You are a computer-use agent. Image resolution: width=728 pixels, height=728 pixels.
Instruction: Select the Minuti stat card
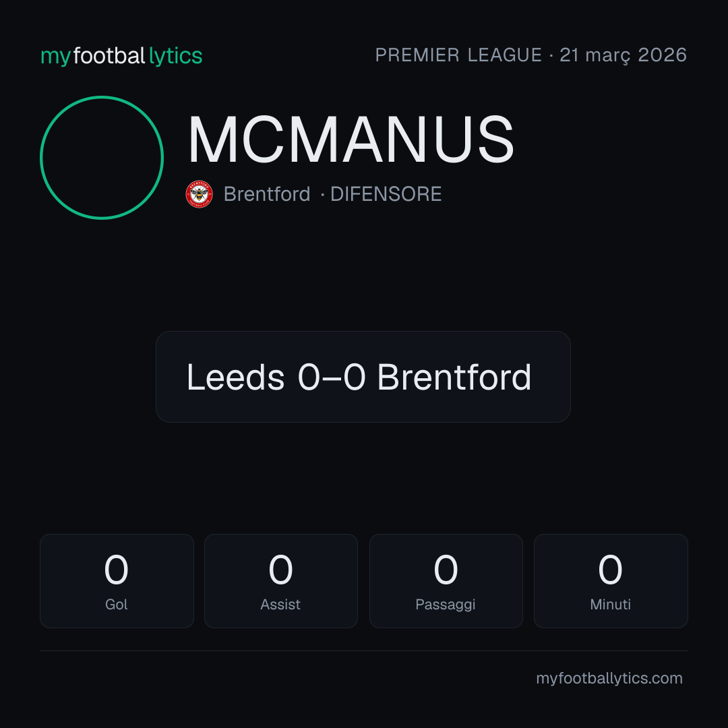[x=611, y=581]
